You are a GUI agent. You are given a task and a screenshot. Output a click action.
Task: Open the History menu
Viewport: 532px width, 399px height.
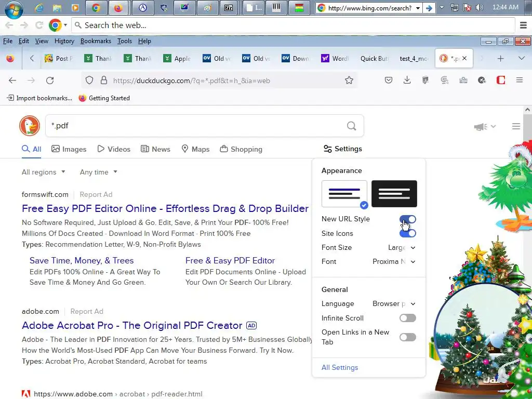click(64, 41)
